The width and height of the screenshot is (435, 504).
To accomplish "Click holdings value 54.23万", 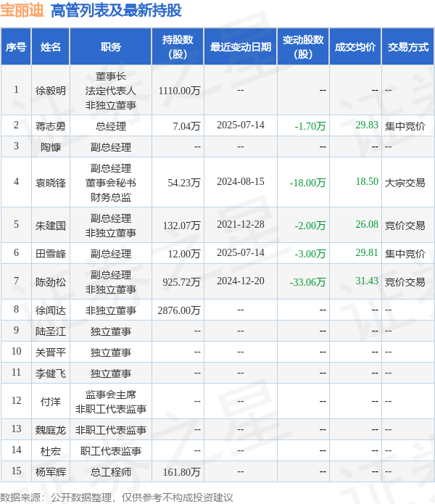I will (184, 183).
